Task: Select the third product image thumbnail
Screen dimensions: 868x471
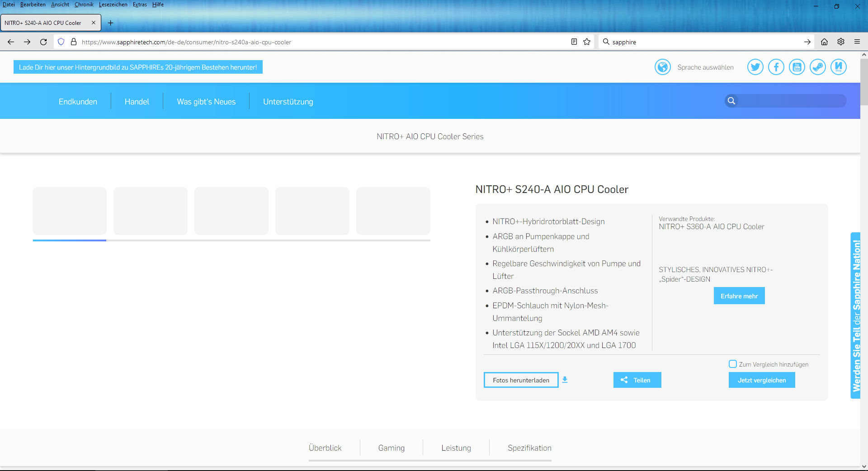Action: click(231, 211)
